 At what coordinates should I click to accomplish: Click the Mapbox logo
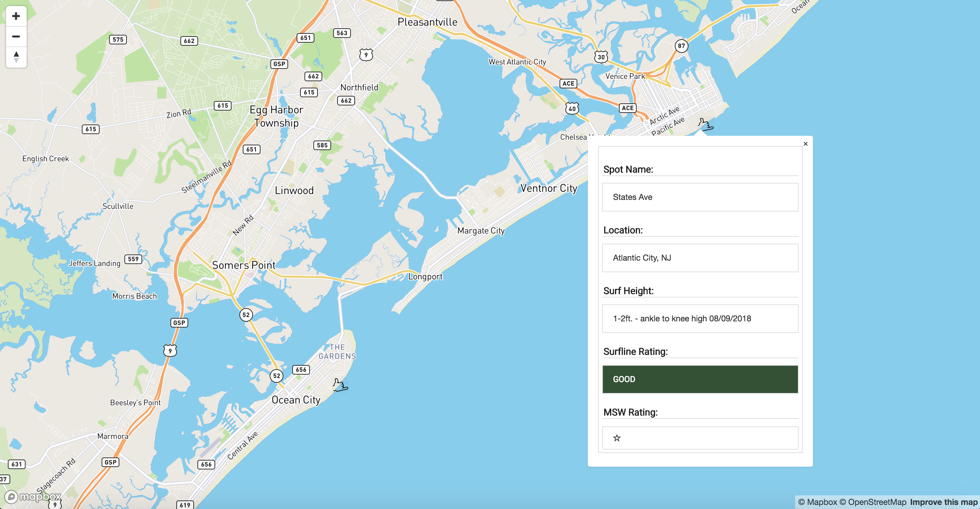(x=33, y=496)
